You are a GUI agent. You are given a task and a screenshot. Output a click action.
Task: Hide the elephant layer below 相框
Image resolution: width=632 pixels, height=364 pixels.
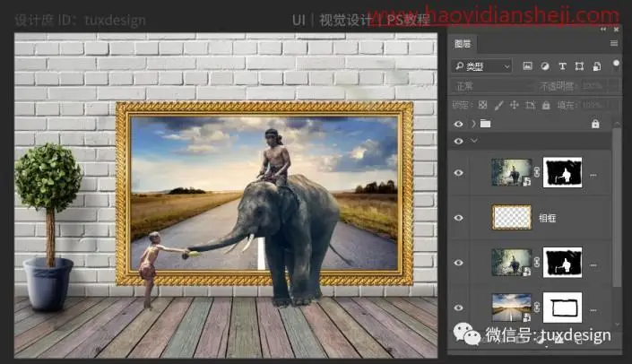click(458, 263)
